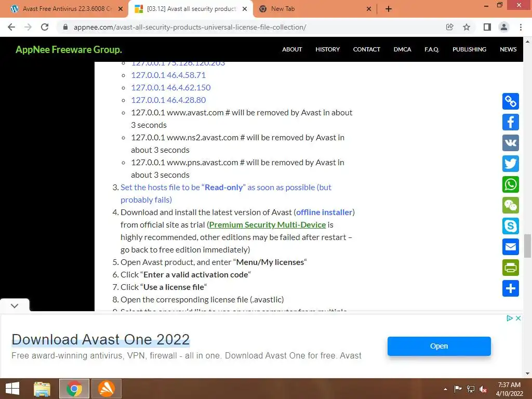Click Set the hosts file Read-only link
Viewport: 532px width, 399px height.
pyautogui.click(x=226, y=193)
